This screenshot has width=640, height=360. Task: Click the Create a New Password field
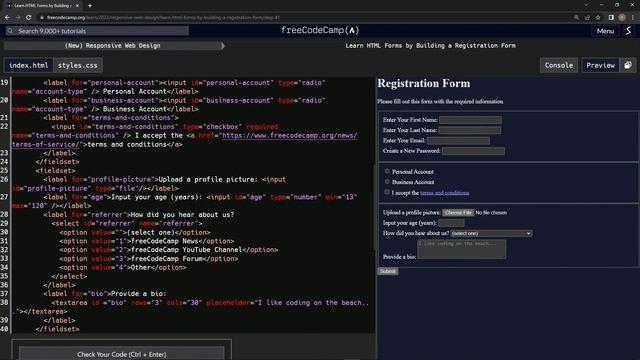[473, 151]
